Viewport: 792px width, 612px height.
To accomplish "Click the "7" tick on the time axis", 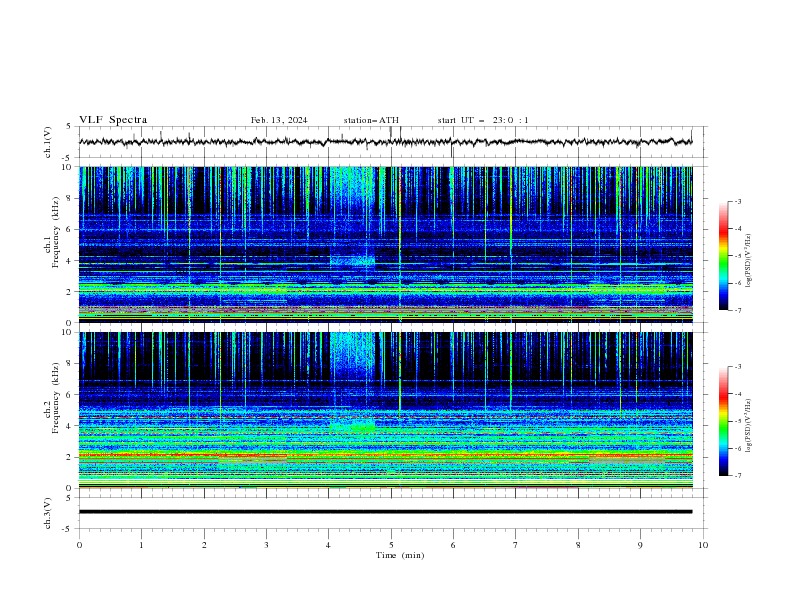I will tap(515, 545).
